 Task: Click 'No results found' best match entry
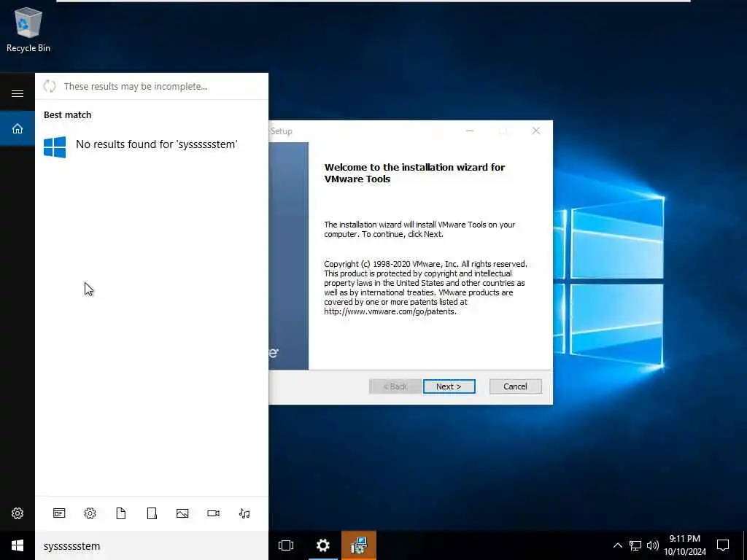[152, 145]
